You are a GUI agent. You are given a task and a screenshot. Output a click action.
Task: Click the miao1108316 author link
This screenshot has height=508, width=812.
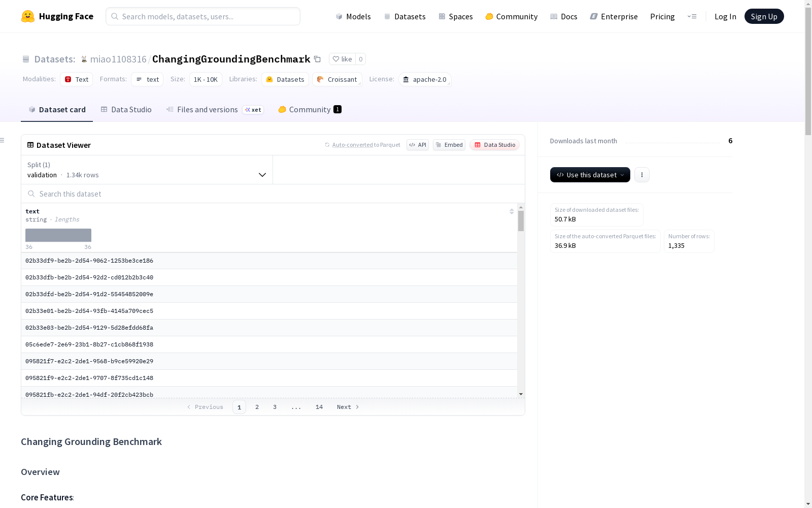[x=118, y=59]
